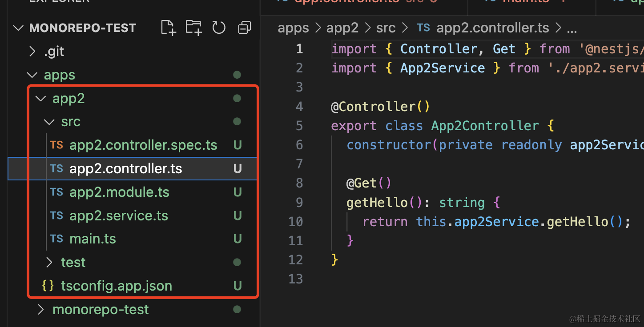Screen dimensions: 644x327
Task: Collapse the apps folder in the tree
Action: (32, 75)
